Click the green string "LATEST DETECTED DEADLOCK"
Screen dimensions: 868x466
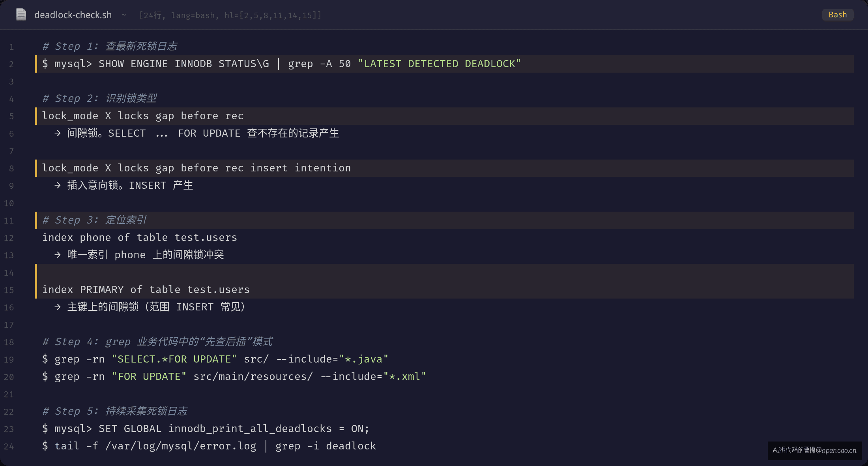pyautogui.click(x=440, y=64)
